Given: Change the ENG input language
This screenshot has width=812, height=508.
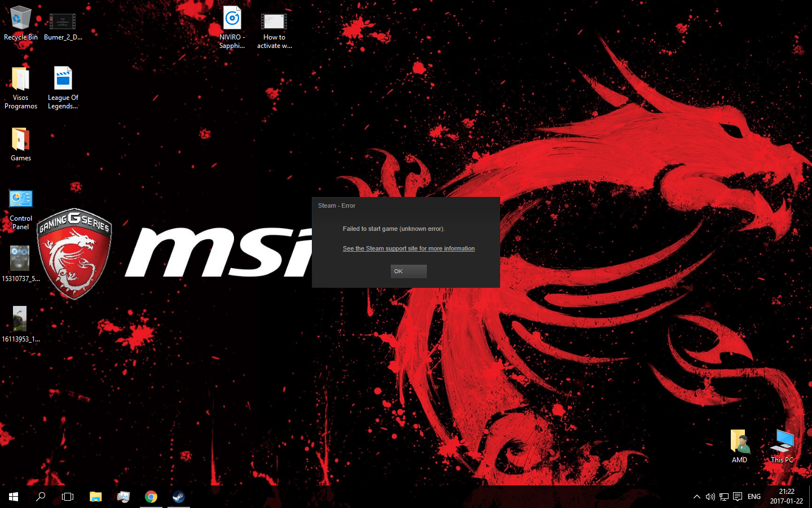Looking at the screenshot, I should [754, 497].
